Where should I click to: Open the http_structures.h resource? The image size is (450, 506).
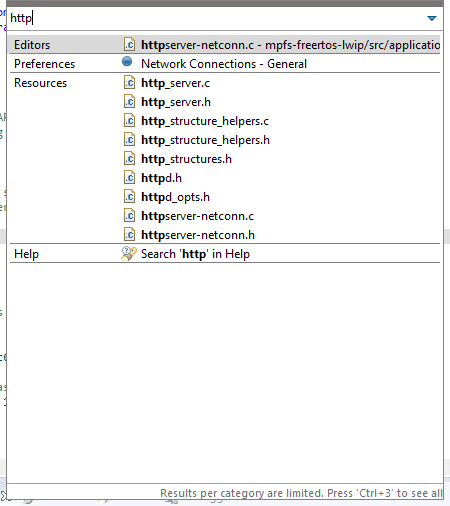point(186,159)
